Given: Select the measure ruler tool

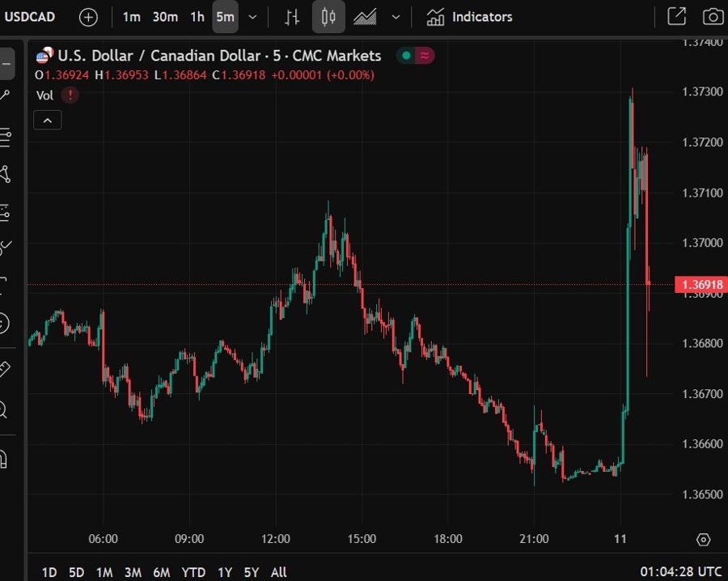Looking at the screenshot, I should (x=6, y=368).
